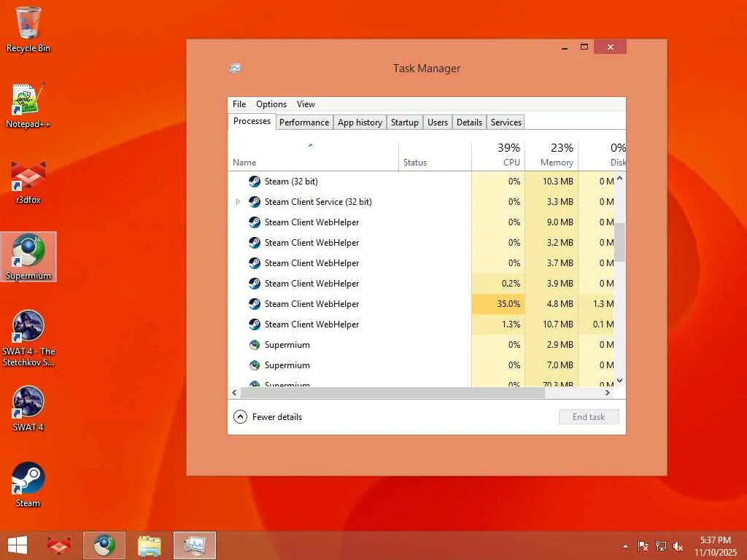The image size is (747, 560).
Task: Click the vertical scrollbar down arrow
Action: coord(619,380)
